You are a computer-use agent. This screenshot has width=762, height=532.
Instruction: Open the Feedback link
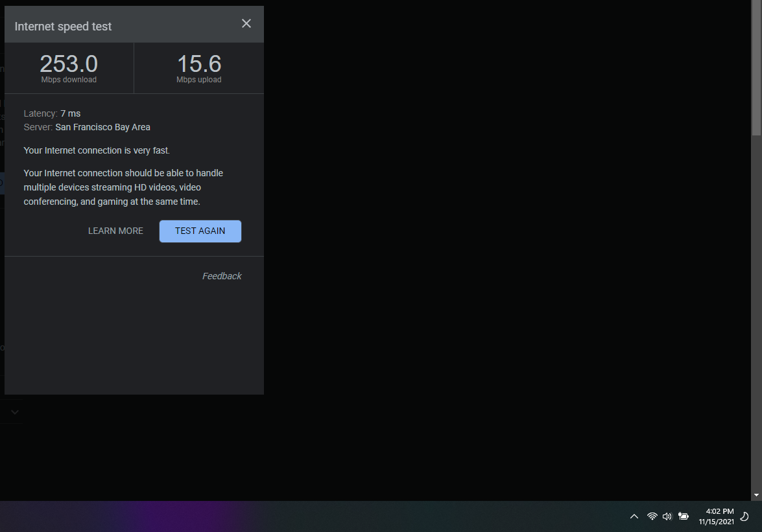point(222,276)
